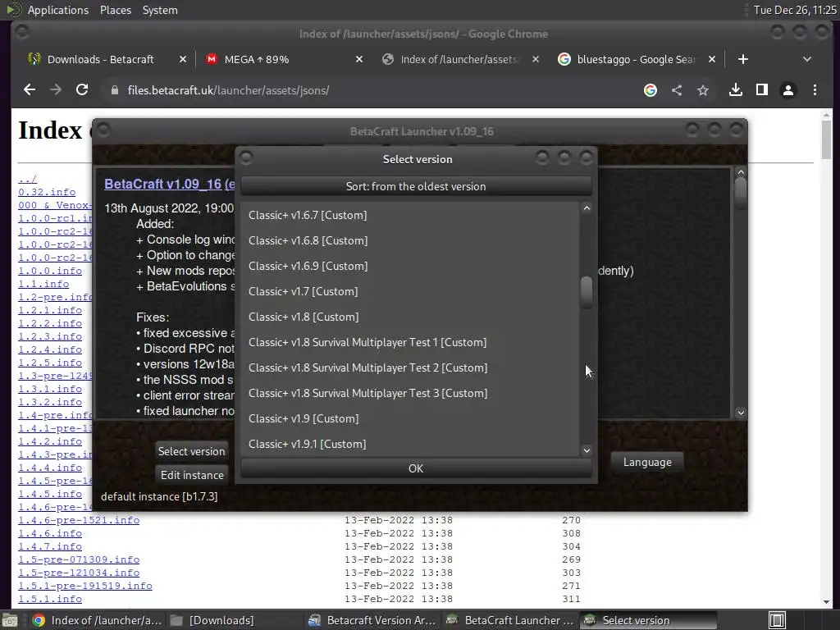The image size is (840, 630).
Task: Click launcher changelog scroll-up arrow
Action: [741, 172]
